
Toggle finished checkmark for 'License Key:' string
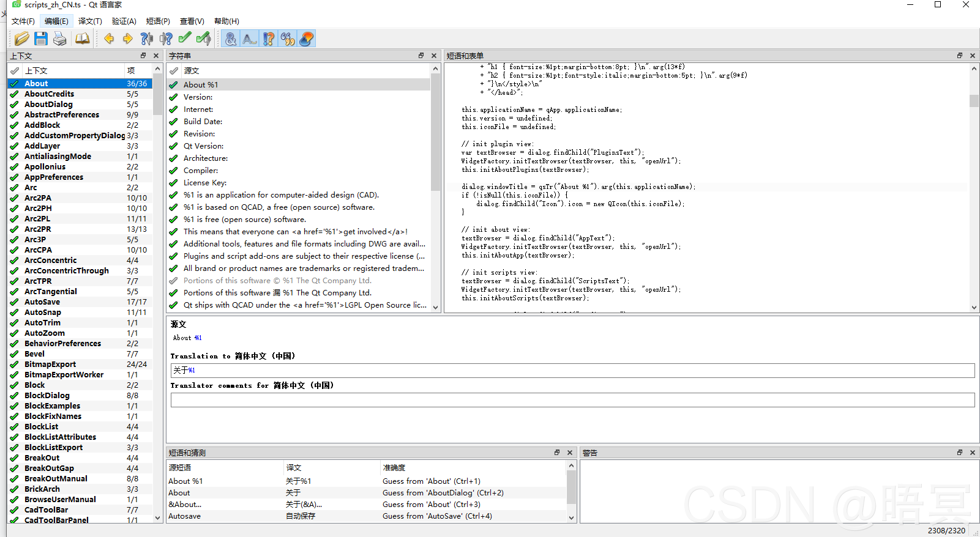click(x=174, y=182)
